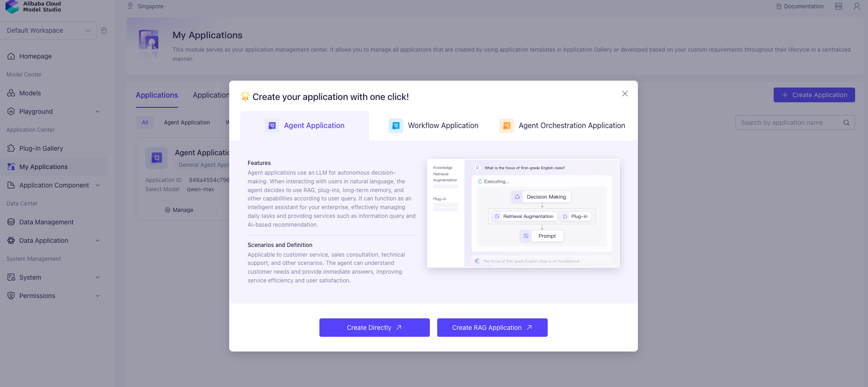Close the create application dialog
868x387 pixels.
(625, 94)
